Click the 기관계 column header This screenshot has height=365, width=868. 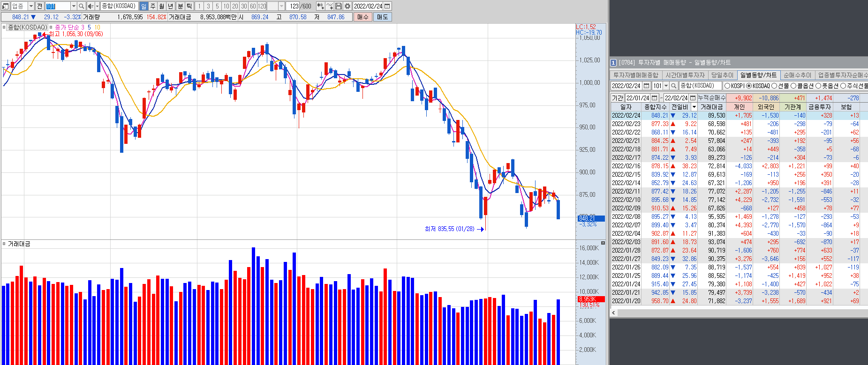793,107
